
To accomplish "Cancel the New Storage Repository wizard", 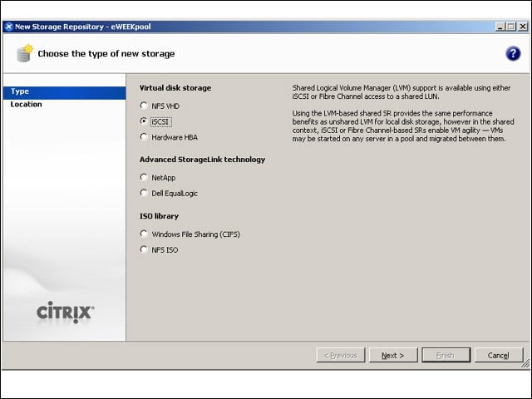I will [x=499, y=355].
